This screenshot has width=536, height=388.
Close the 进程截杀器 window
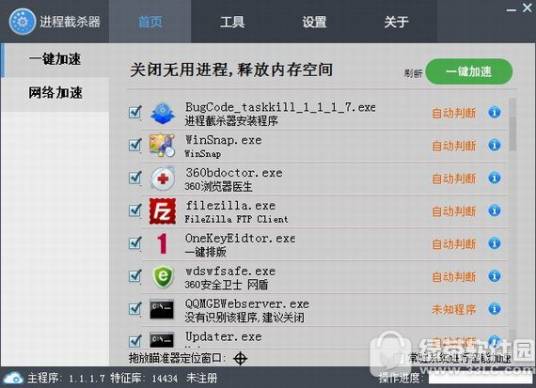click(x=527, y=8)
